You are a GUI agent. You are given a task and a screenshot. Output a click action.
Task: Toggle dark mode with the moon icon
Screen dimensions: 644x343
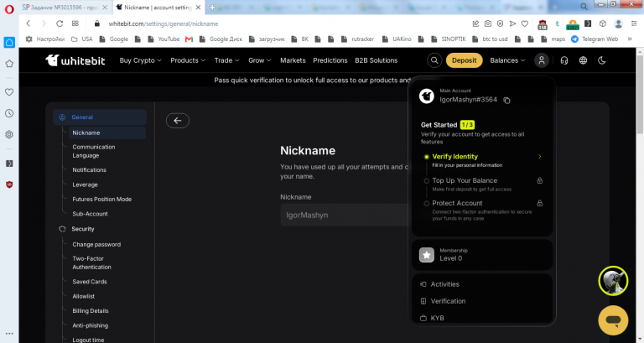[x=602, y=60]
